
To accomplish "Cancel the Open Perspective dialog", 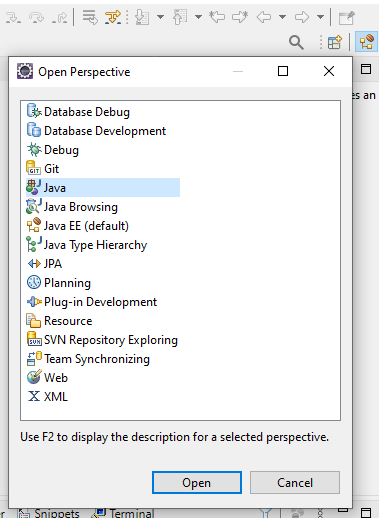I will click(295, 482).
